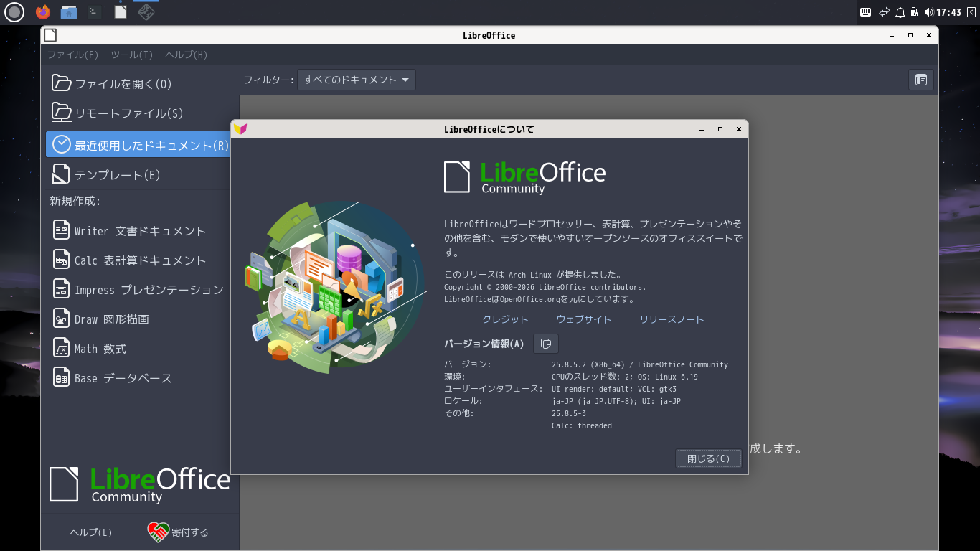Screen dimensions: 980x551
Task: Click the actions menu icon beside the filter
Action: pyautogui.click(x=921, y=80)
